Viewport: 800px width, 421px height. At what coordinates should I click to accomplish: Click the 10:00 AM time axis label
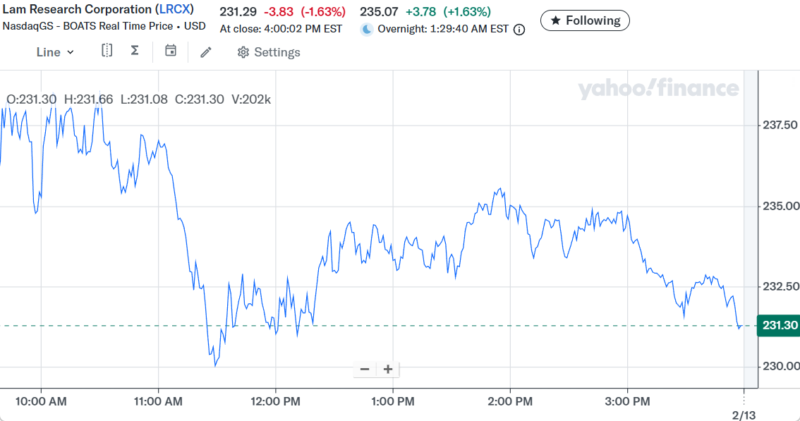point(42,402)
